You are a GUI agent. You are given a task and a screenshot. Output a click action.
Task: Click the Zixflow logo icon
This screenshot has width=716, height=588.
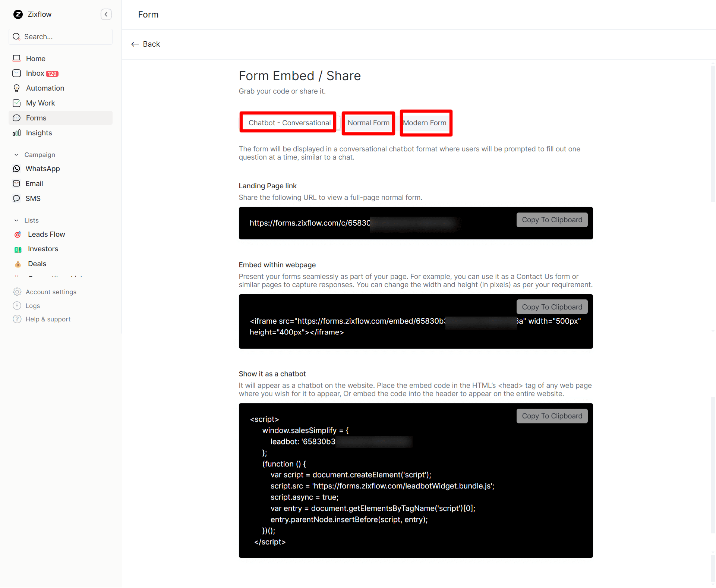(18, 14)
